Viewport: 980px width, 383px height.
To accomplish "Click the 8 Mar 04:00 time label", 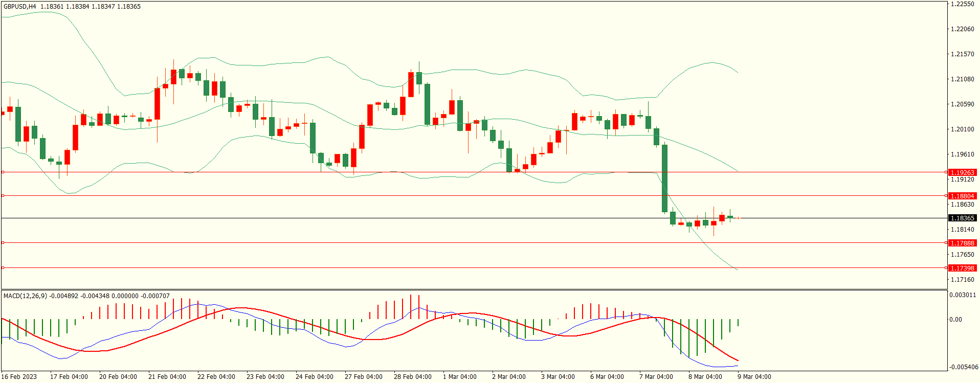I will tap(705, 377).
